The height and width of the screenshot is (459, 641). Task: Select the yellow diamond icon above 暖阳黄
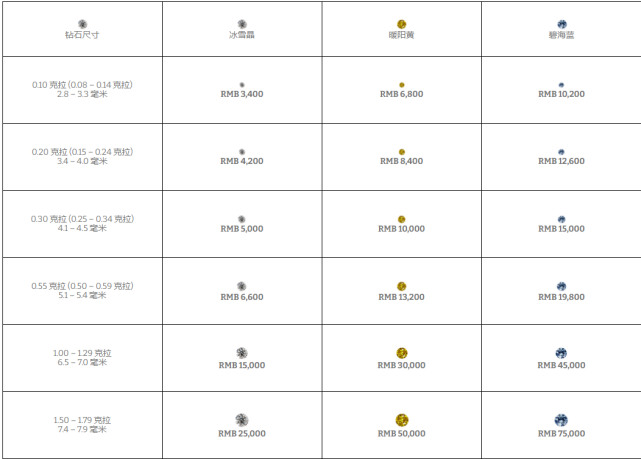pyautogui.click(x=401, y=24)
